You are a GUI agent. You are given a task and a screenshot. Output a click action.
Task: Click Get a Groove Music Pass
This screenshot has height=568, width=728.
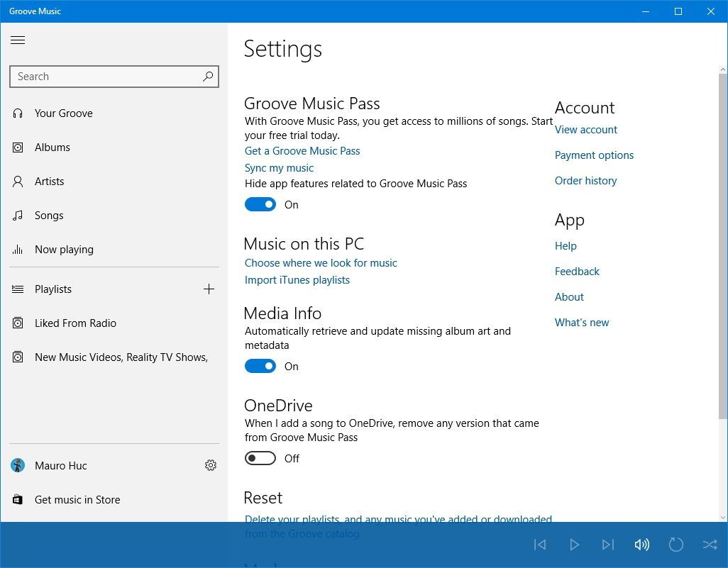(x=302, y=150)
